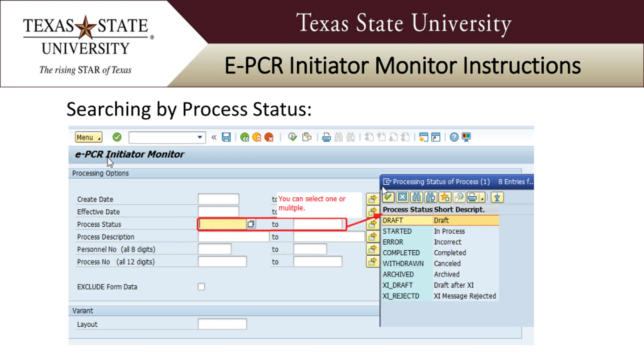Viewport: 644px width, 362px height.
Task: Click multiple selection arrow for Create Date
Action: pyautogui.click(x=373, y=199)
